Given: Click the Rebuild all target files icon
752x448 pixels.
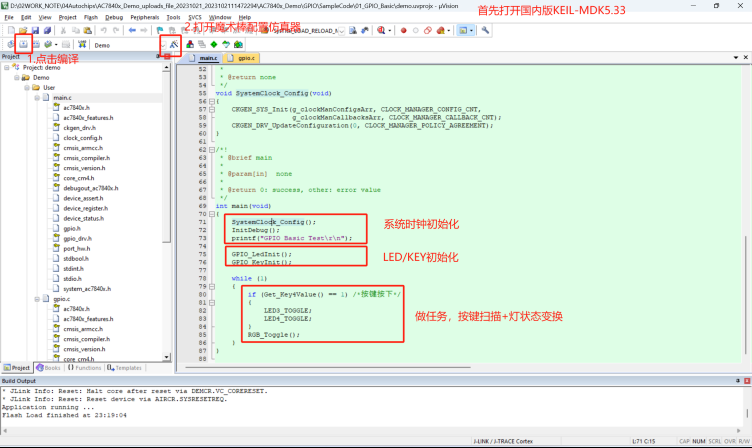Looking at the screenshot, I should [36, 45].
